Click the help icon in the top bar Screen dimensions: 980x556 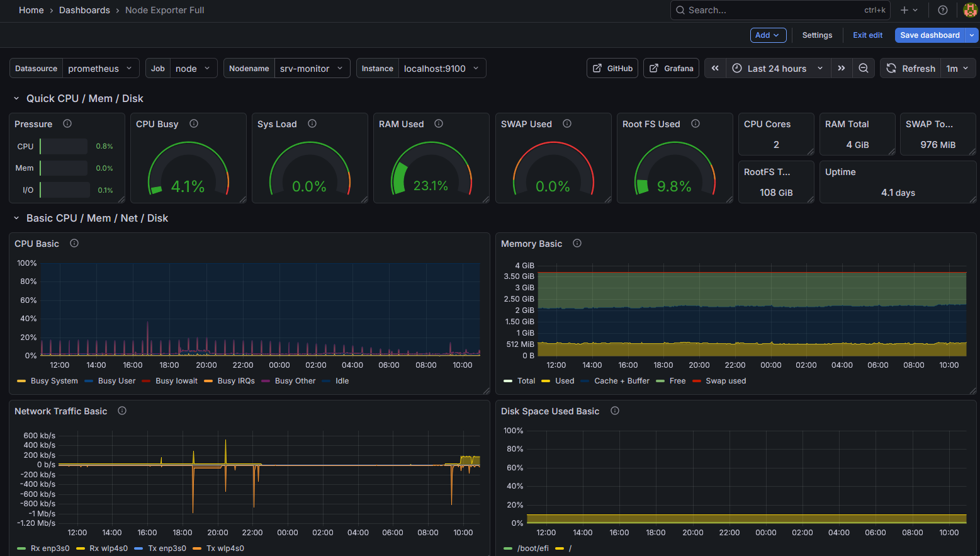[x=942, y=10]
